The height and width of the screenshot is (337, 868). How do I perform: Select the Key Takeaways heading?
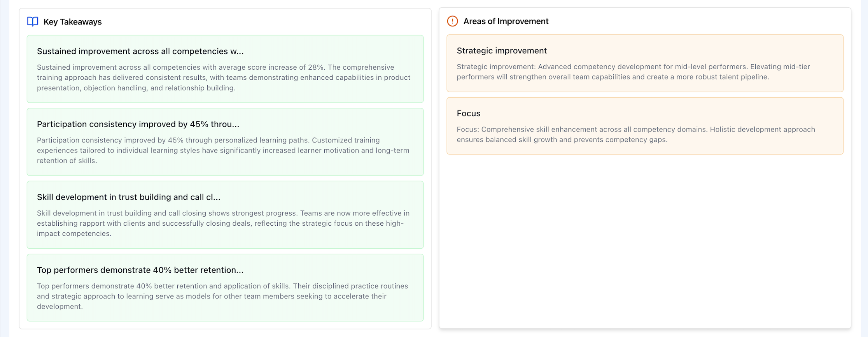pos(72,22)
